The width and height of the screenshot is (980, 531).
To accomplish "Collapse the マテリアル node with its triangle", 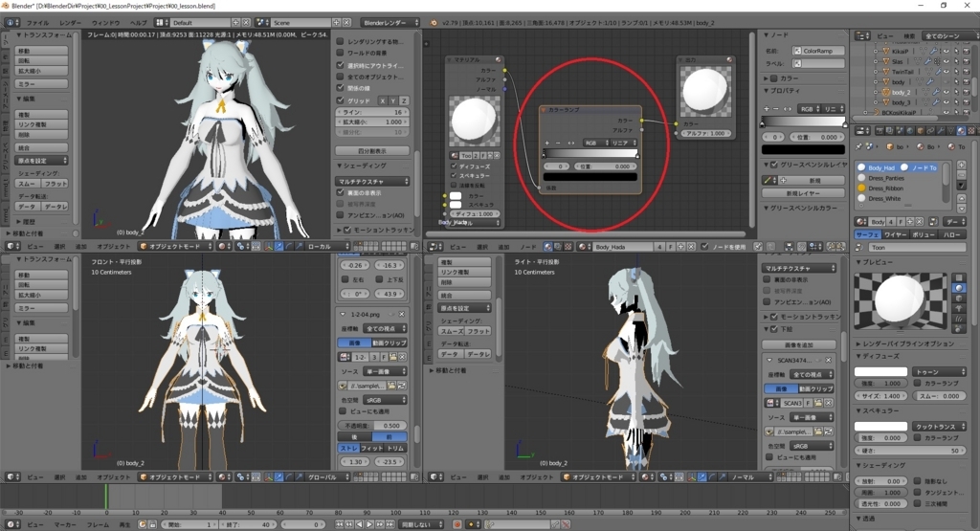I will (451, 60).
